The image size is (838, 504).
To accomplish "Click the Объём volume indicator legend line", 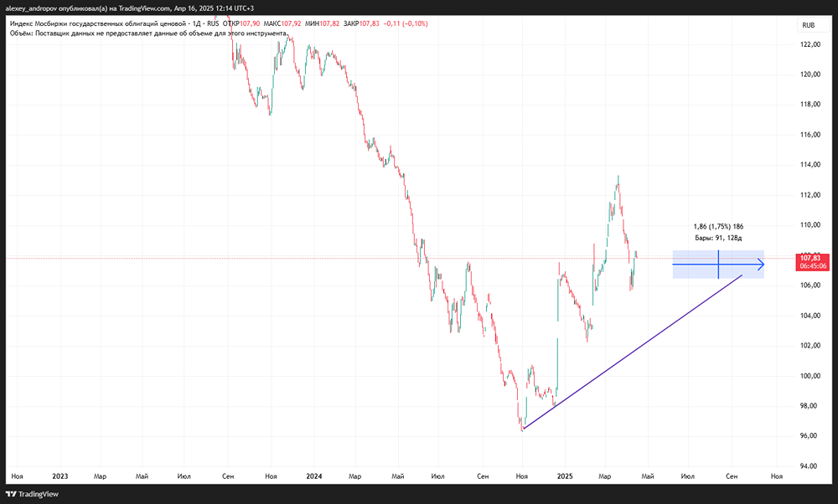I will pyautogui.click(x=148, y=33).
